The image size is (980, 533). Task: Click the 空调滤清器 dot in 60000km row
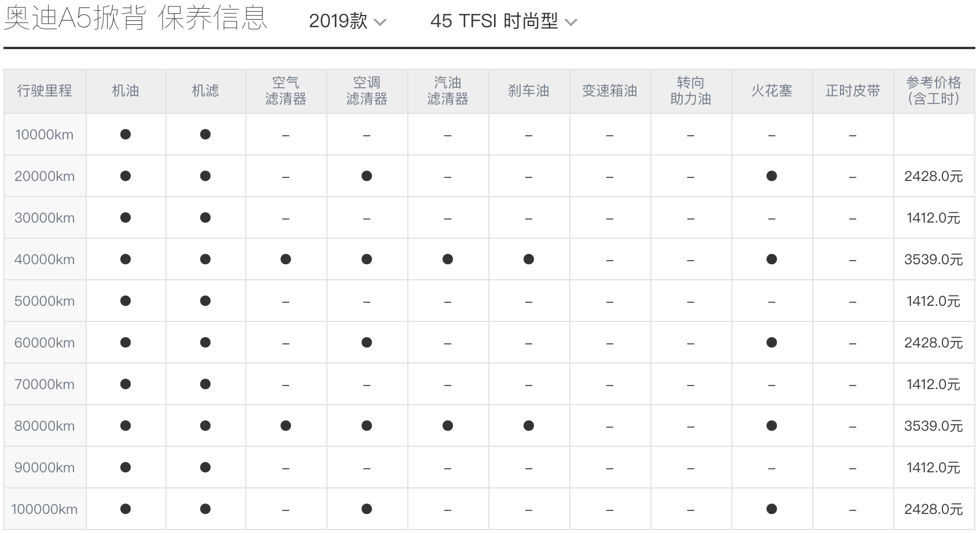coord(367,343)
